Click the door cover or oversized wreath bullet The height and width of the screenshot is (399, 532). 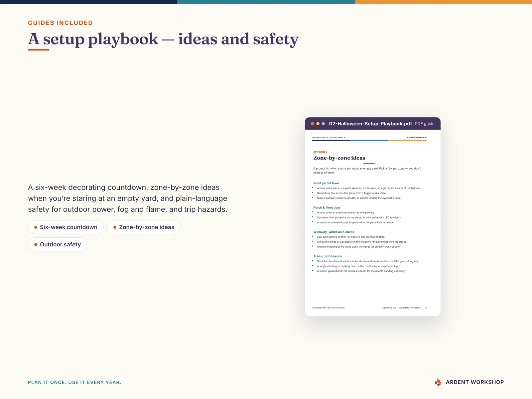pyautogui.click(x=346, y=212)
